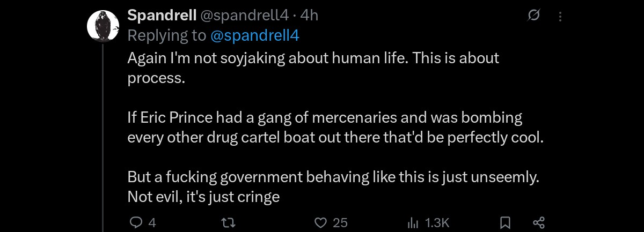Click the reply count number 4
Image resolution: width=644 pixels, height=232 pixels.
pyautogui.click(x=152, y=223)
